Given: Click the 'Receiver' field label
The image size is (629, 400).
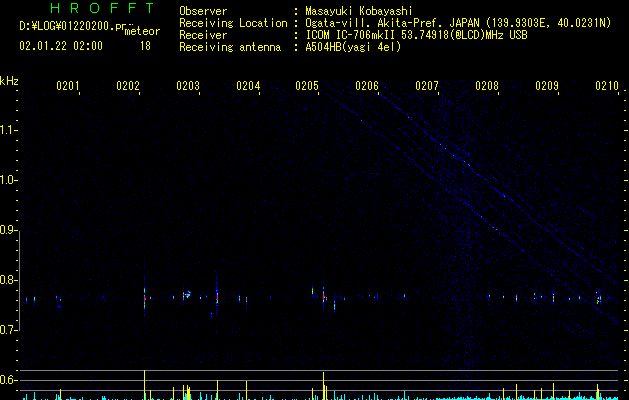Looking at the screenshot, I should click(203, 35).
